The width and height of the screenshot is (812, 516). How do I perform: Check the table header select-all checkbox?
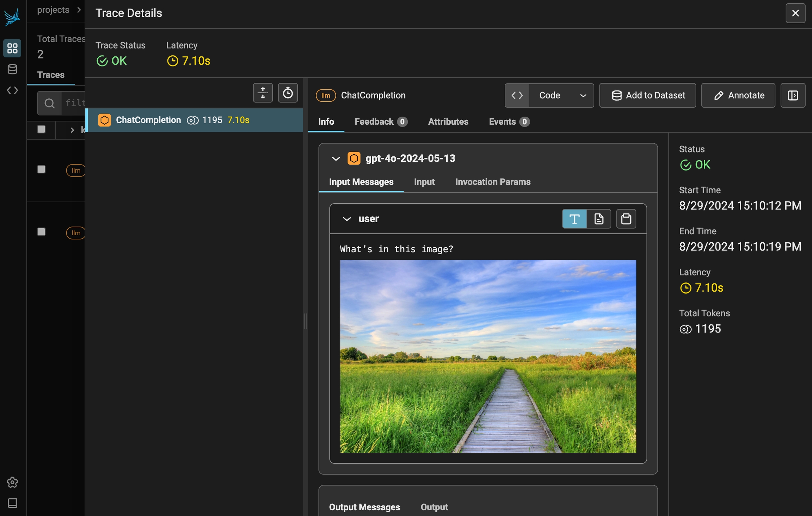coord(41,129)
